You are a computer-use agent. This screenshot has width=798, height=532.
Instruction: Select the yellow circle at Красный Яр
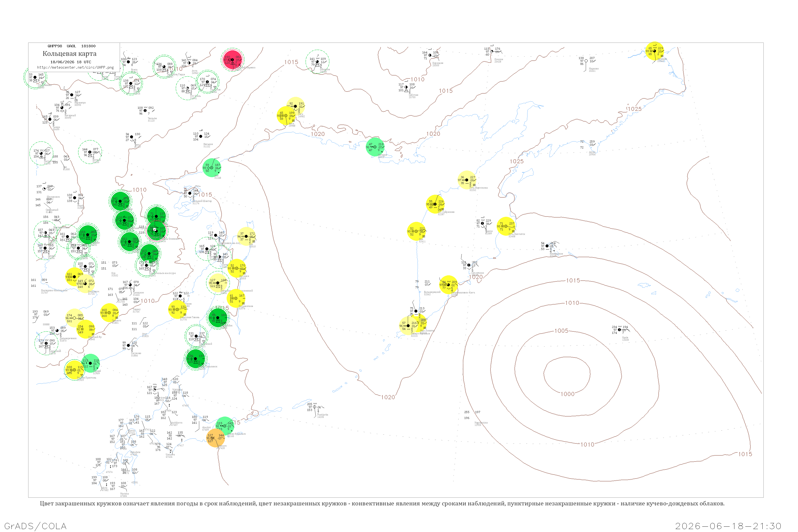click(86, 329)
